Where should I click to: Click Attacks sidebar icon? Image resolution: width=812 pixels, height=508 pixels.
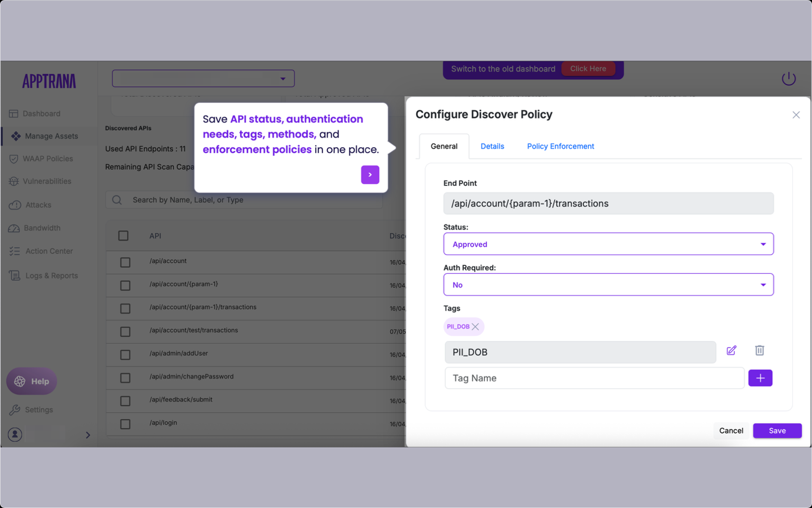pos(15,205)
